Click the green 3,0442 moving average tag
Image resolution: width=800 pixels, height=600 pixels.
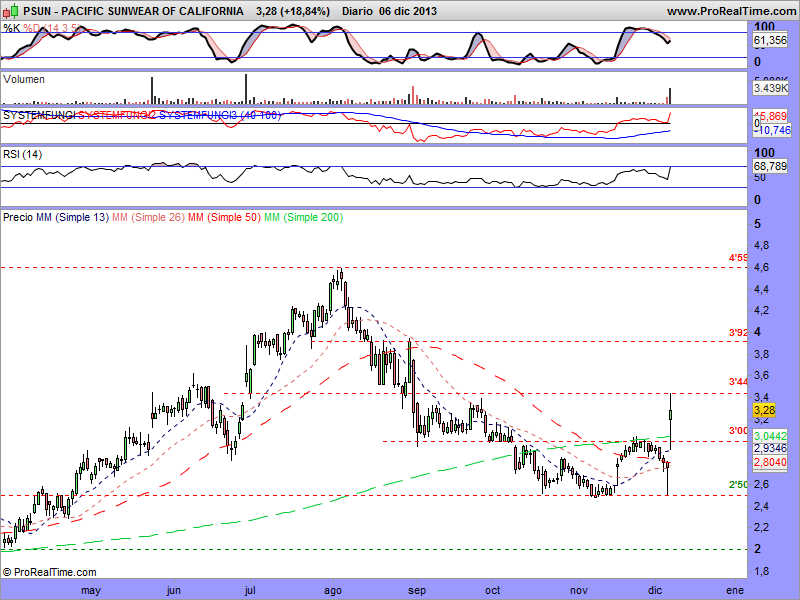[770, 436]
